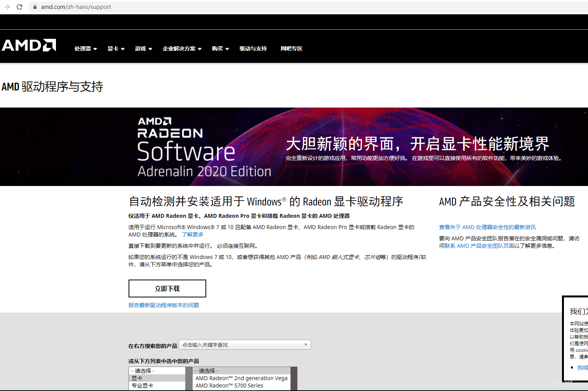Image resolution: width=588 pixels, height=391 pixels.
Task: Open the 购买 menu in the navbar
Action: coord(220,49)
